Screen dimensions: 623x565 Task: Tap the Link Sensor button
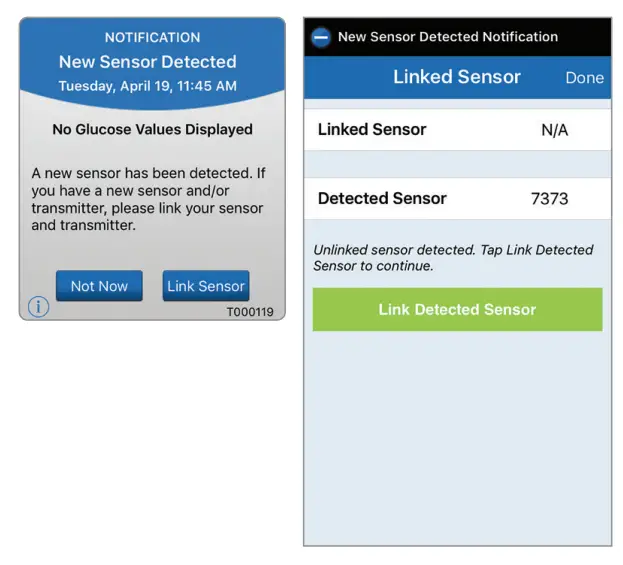point(206,286)
